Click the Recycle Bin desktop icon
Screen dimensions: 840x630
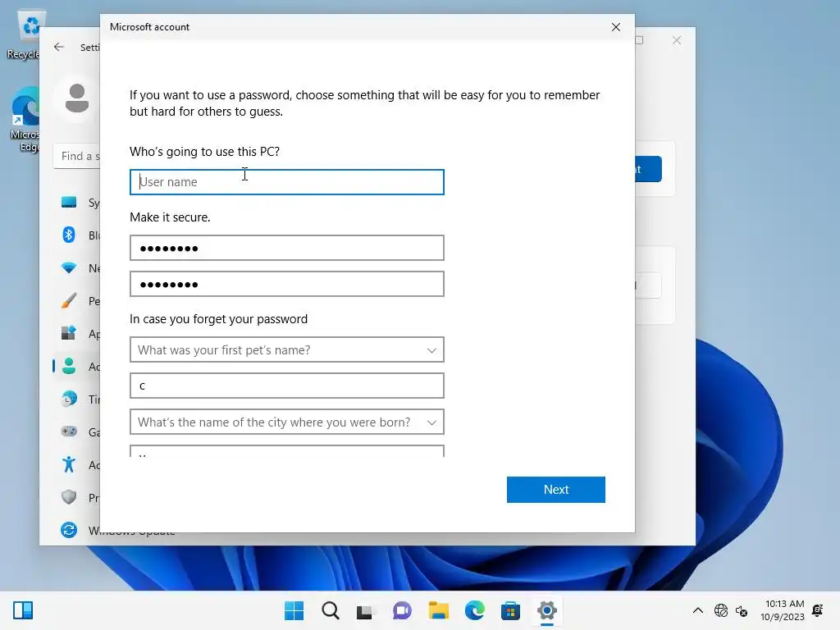pos(25,34)
